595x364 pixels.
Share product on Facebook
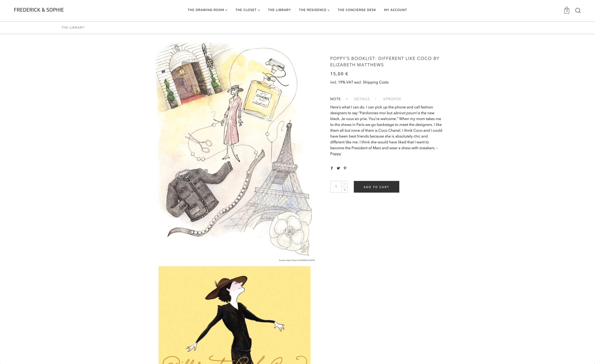point(332,168)
